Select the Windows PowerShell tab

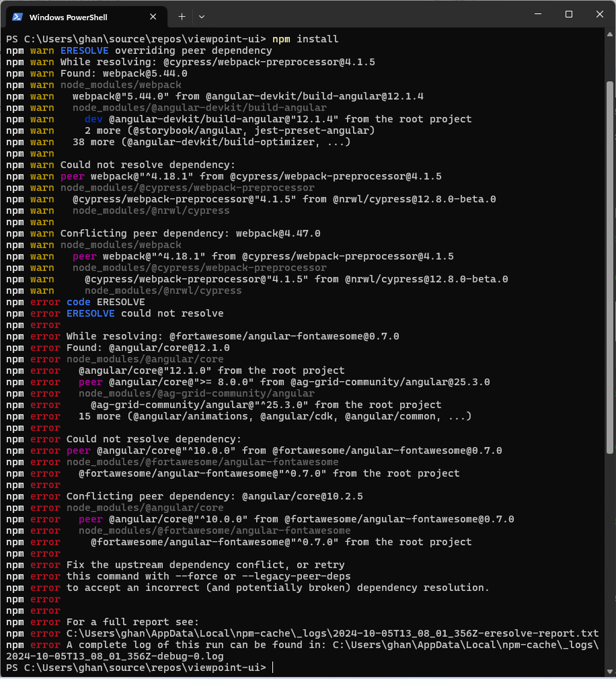87,17
